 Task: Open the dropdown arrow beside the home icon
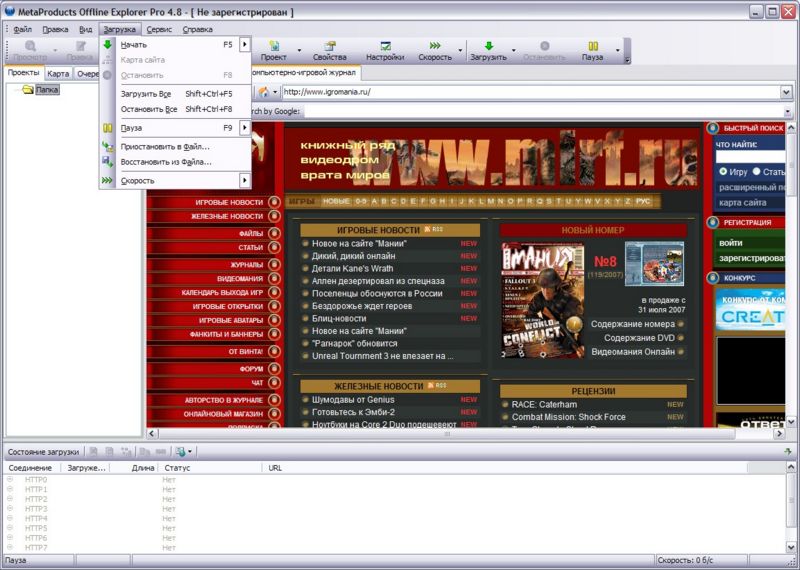click(x=275, y=92)
